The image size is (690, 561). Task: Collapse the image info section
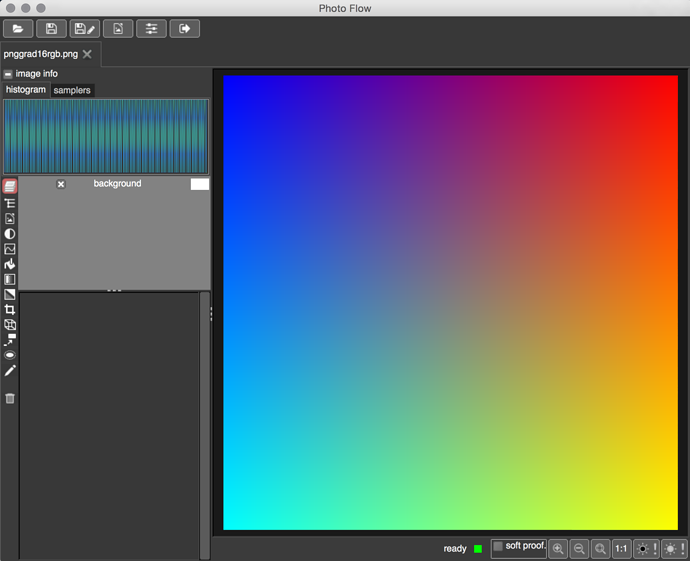(x=8, y=74)
